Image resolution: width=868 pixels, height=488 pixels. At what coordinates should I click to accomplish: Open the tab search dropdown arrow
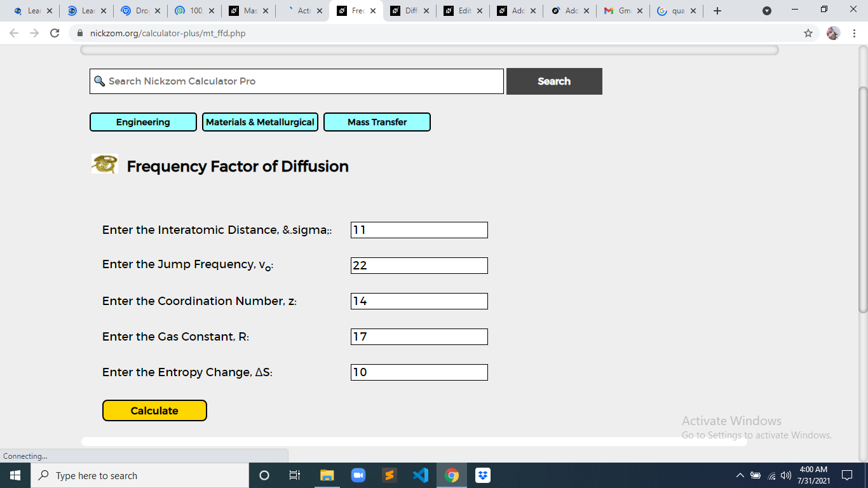(767, 11)
